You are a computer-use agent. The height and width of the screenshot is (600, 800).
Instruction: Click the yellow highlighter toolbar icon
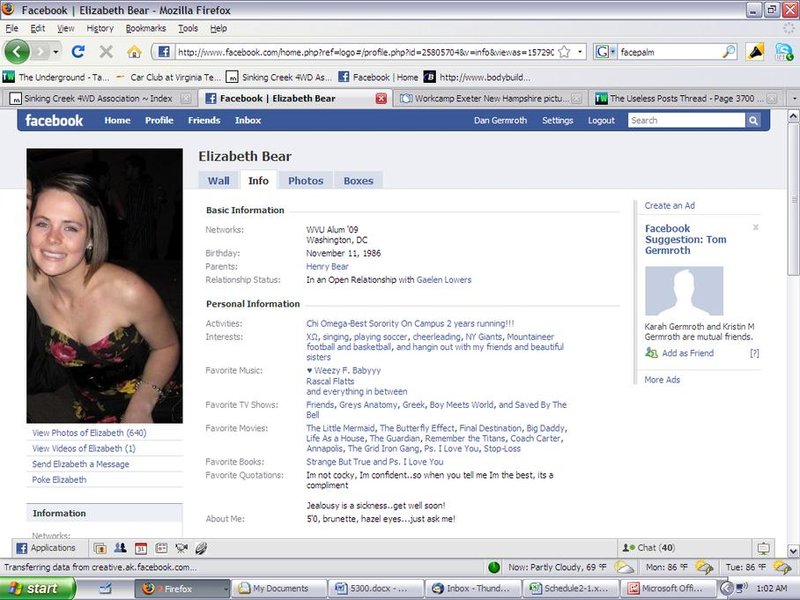755,52
